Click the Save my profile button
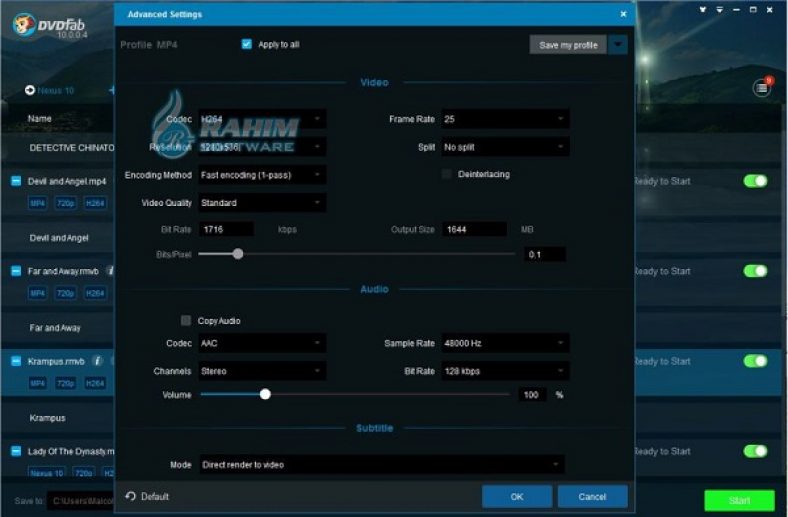Viewport: 788px width, 517px height. pos(567,45)
